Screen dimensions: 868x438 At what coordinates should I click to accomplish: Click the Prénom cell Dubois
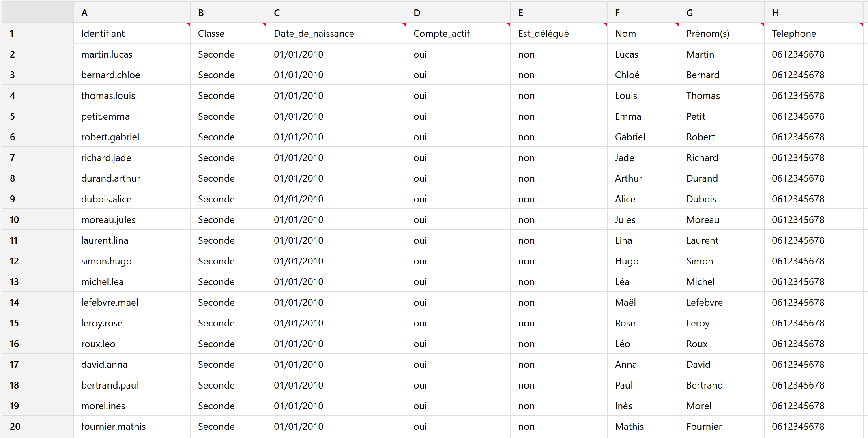(x=722, y=199)
